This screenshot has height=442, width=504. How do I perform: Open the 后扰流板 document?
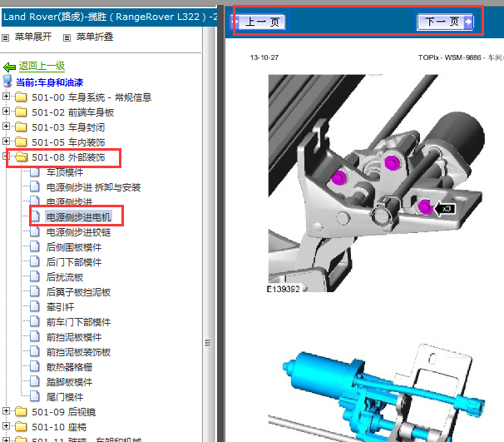(65, 277)
